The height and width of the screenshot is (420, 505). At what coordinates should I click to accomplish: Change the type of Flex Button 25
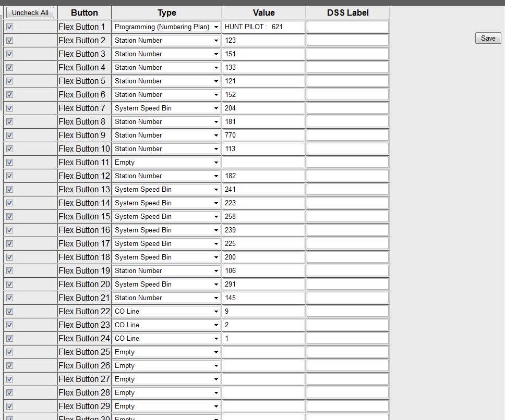[x=166, y=352]
